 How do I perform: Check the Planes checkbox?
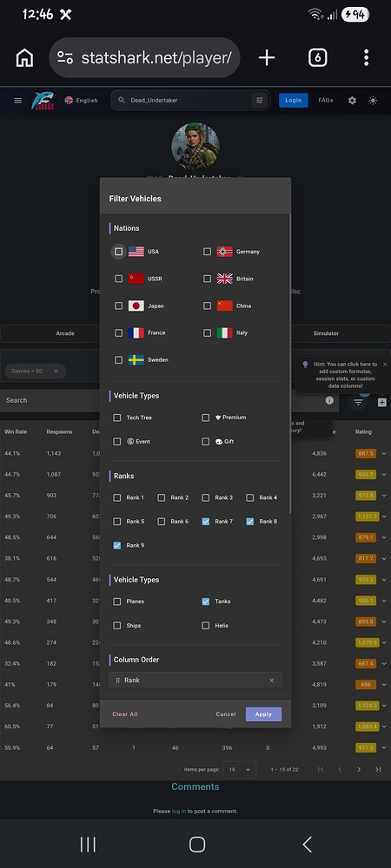pos(116,602)
